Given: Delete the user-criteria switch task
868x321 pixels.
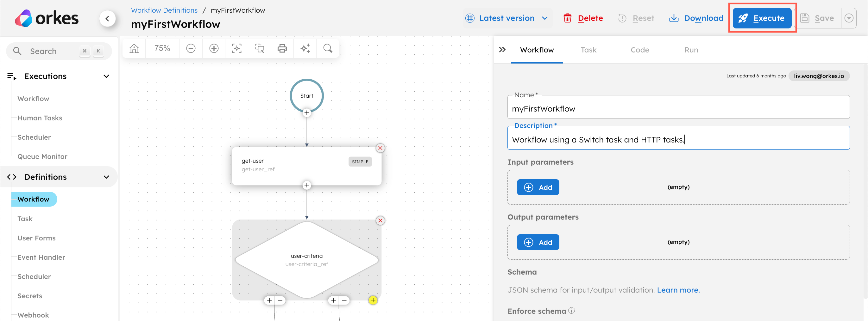Looking at the screenshot, I should tap(380, 221).
